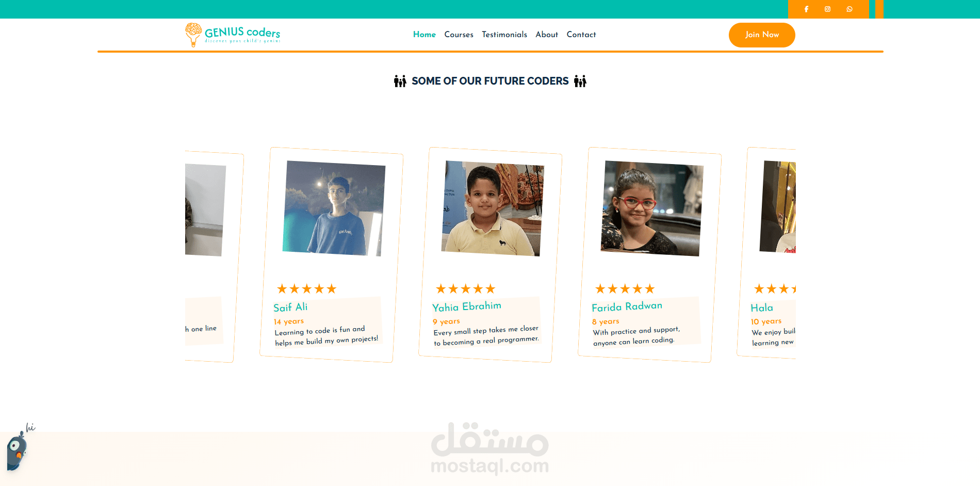Click the Yahia Ebrahim name link
The height and width of the screenshot is (486, 980).
pyautogui.click(x=467, y=306)
